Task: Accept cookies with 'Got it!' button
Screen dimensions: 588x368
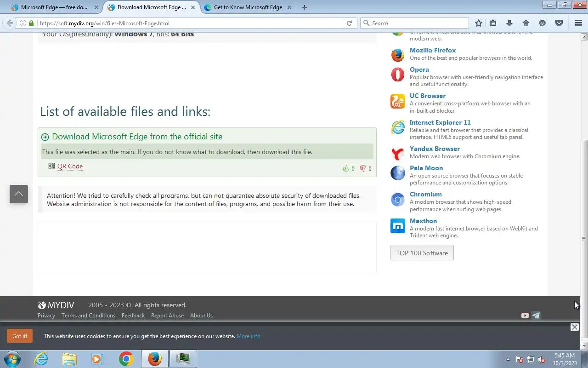Action: [x=20, y=336]
